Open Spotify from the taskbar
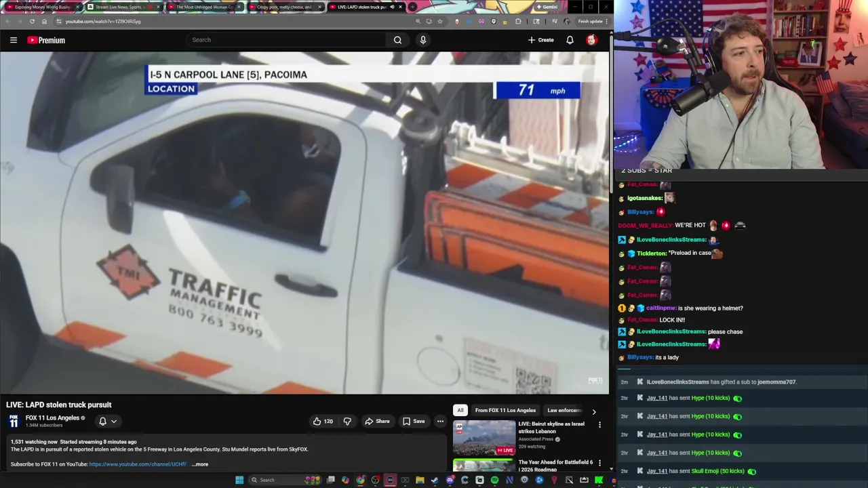 click(x=494, y=480)
